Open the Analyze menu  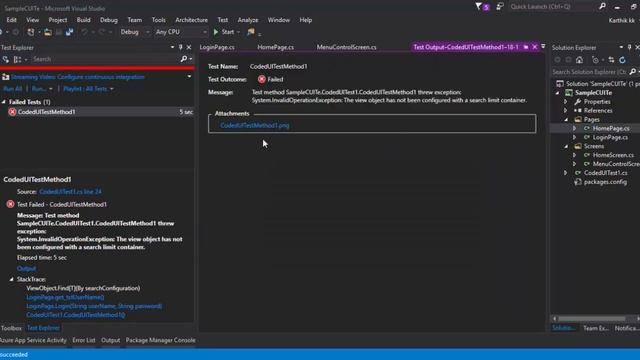[x=248, y=20]
